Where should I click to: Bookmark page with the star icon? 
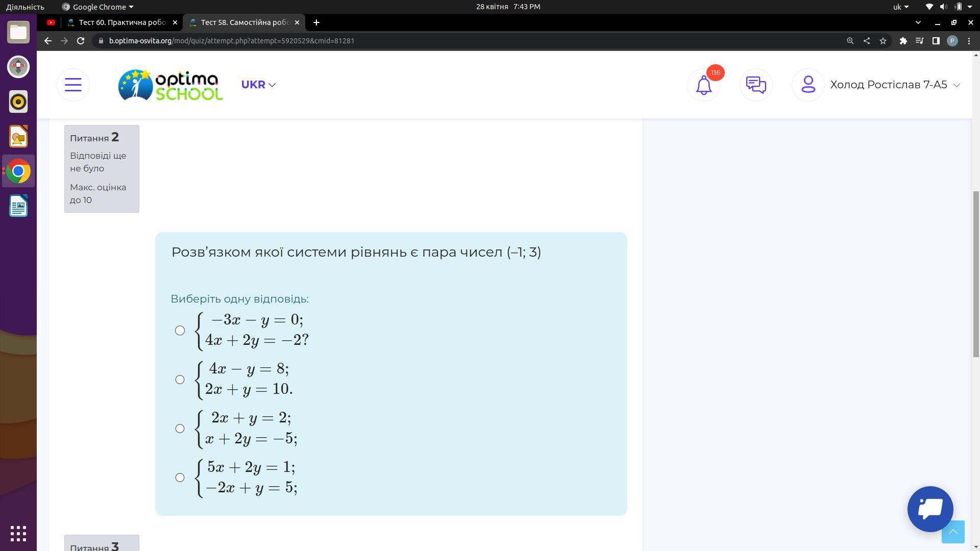(x=883, y=41)
